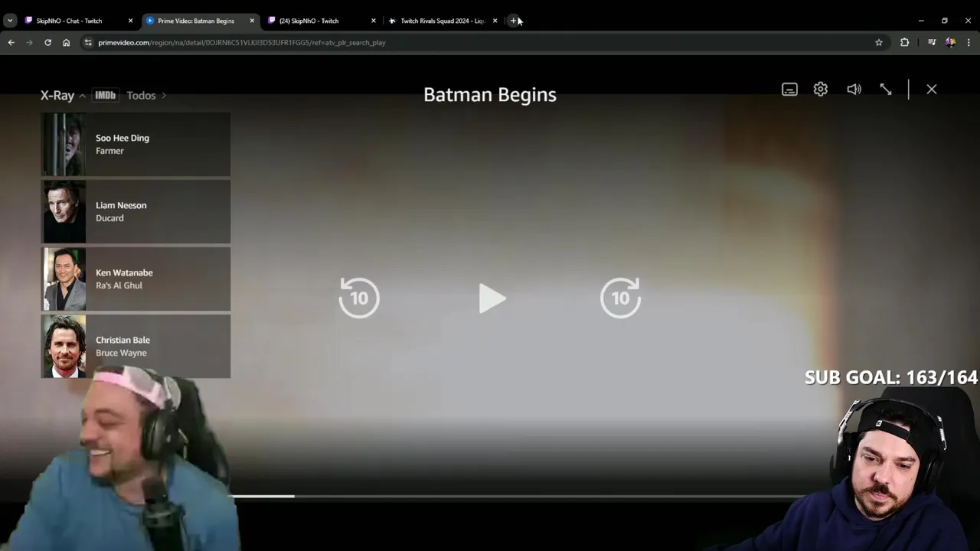Click Liam Neeson's photo thumbnail
The image size is (980, 551).
point(64,212)
